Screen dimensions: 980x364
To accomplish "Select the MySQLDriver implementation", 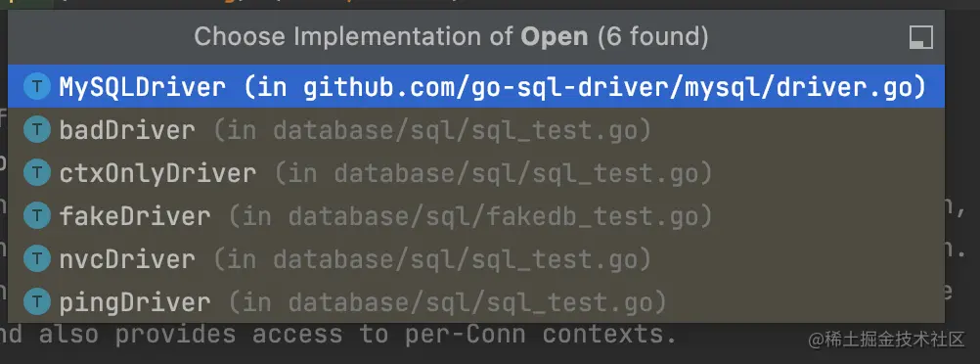I will click(475, 86).
